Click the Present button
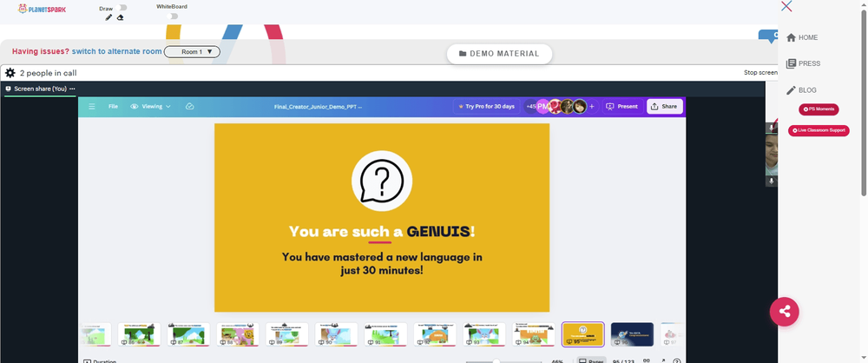The height and width of the screenshot is (363, 868). click(622, 107)
